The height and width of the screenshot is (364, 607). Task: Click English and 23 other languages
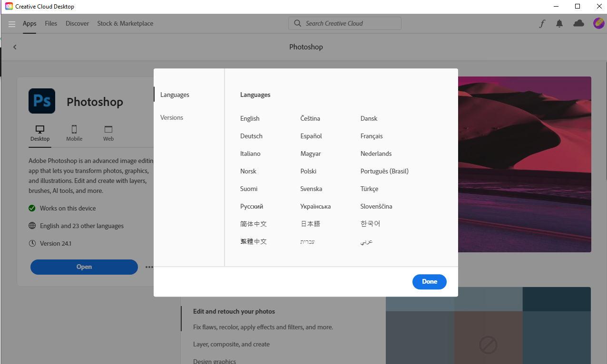tap(82, 226)
